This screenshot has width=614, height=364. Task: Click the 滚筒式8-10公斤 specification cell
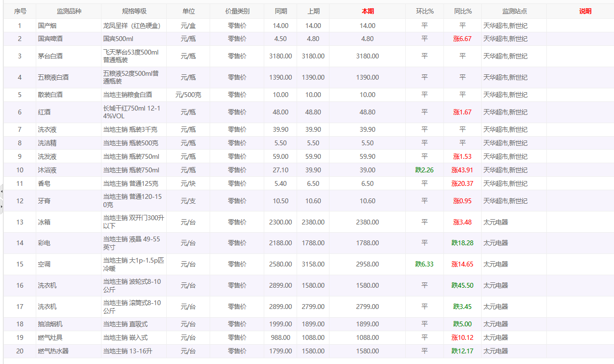pyautogui.click(x=134, y=307)
